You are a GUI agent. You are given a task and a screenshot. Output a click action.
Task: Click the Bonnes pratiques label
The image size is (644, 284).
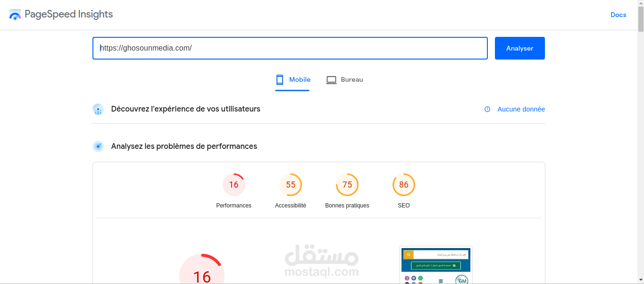pos(347,206)
